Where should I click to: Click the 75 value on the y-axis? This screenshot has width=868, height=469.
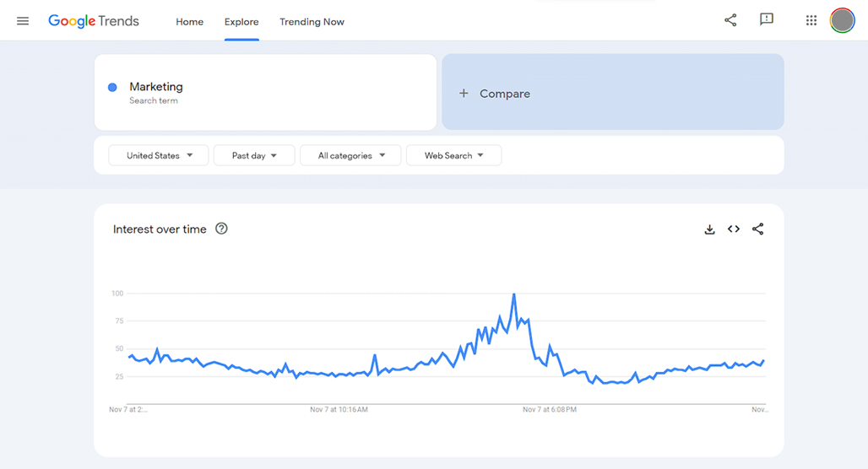pyautogui.click(x=119, y=321)
